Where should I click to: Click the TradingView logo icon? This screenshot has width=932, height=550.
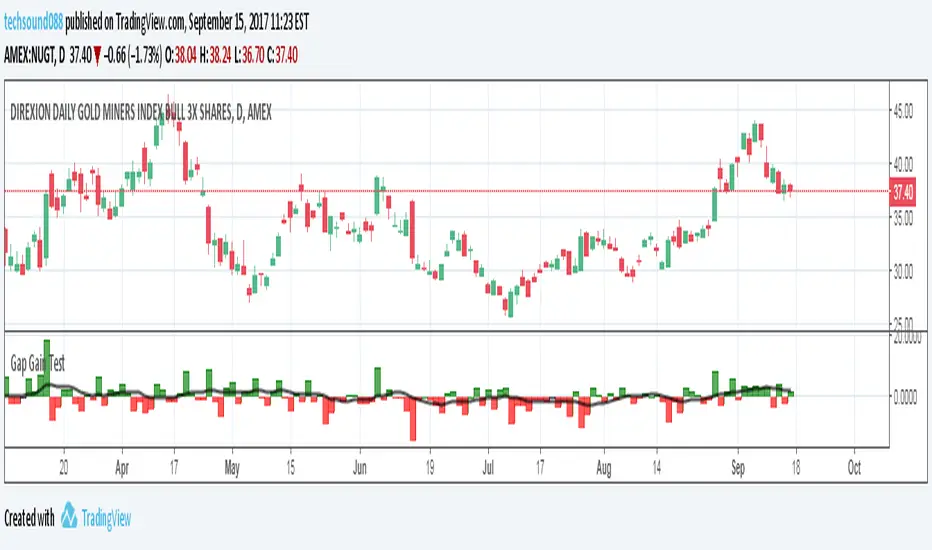69,516
